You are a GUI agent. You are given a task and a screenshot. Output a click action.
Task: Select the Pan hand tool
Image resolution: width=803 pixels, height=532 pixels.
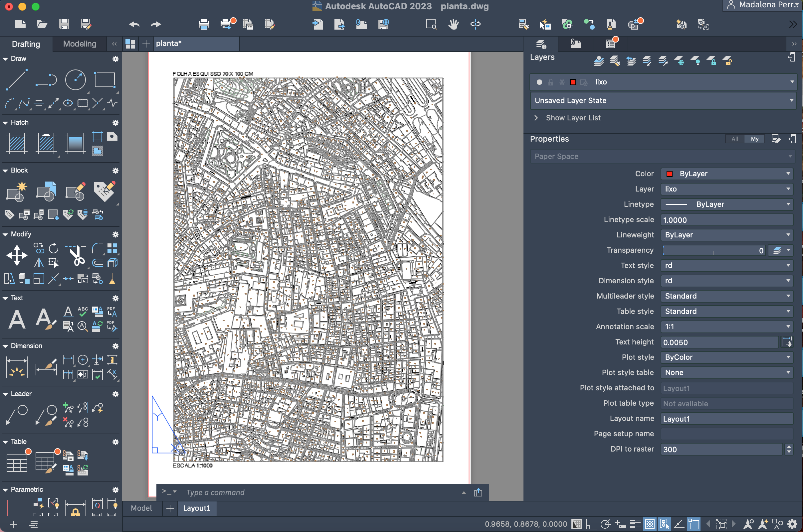(453, 24)
